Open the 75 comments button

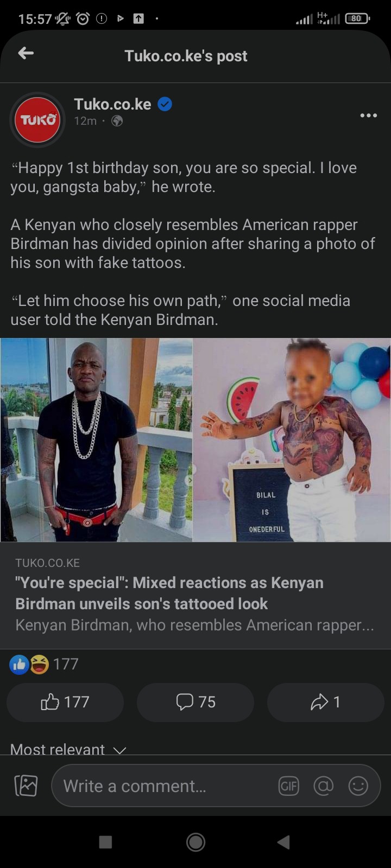[195, 702]
